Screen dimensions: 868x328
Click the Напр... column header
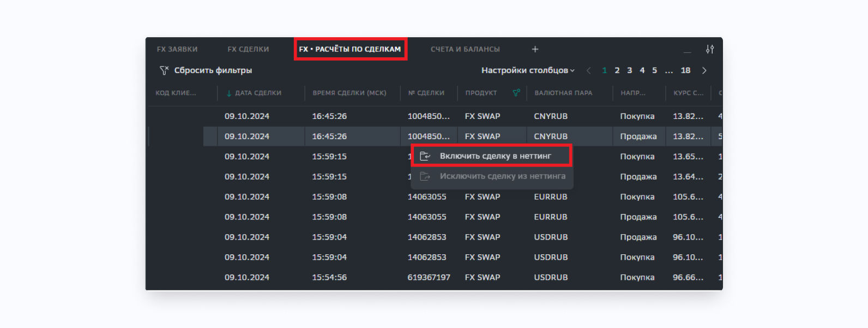[633, 93]
